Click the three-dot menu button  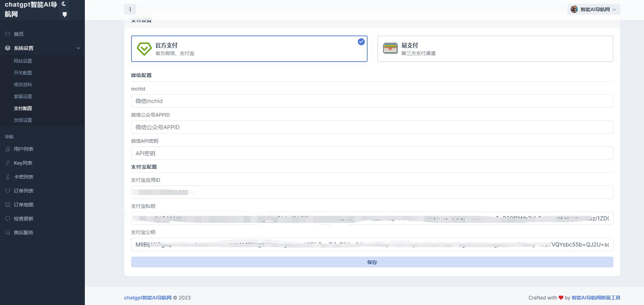pyautogui.click(x=130, y=9)
